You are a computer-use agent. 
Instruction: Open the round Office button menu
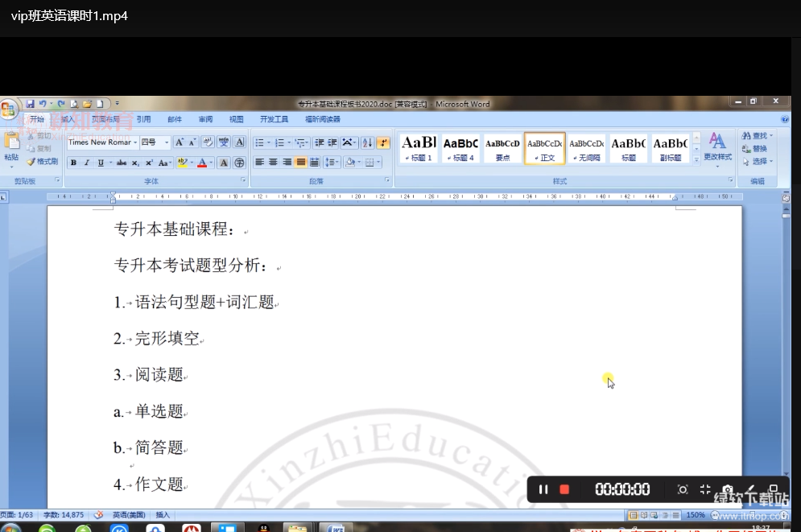click(x=8, y=109)
